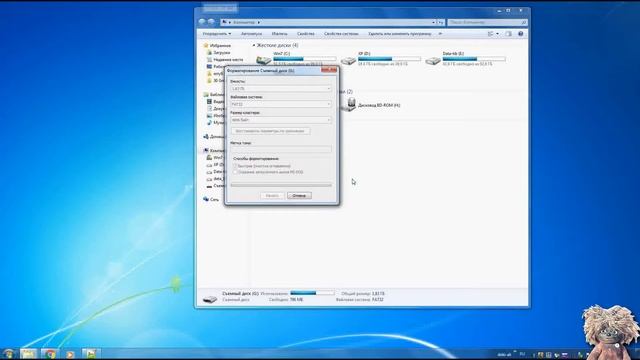Click the Data-kb (E:) usage bar
640x360 pixels.
point(474,59)
